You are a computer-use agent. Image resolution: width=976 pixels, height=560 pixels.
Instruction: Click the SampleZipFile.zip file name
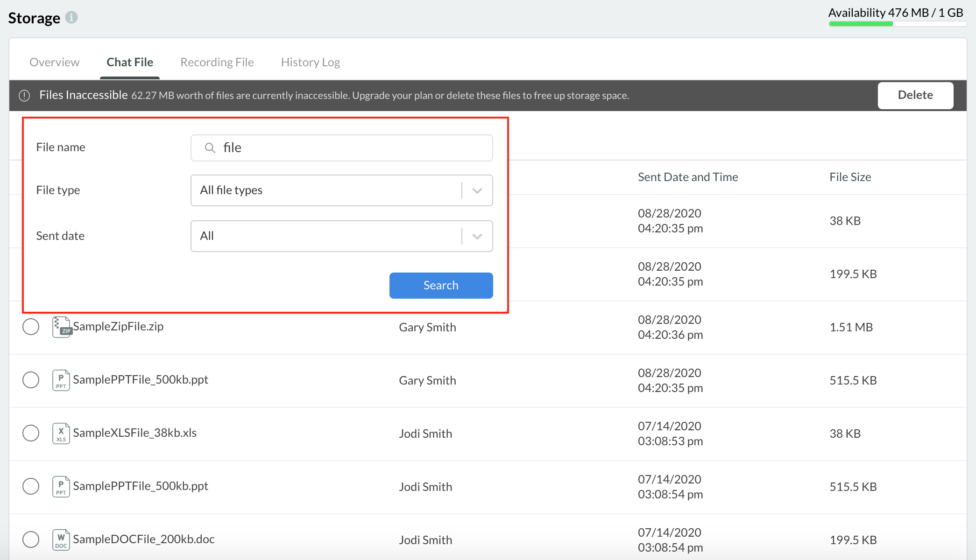click(118, 327)
